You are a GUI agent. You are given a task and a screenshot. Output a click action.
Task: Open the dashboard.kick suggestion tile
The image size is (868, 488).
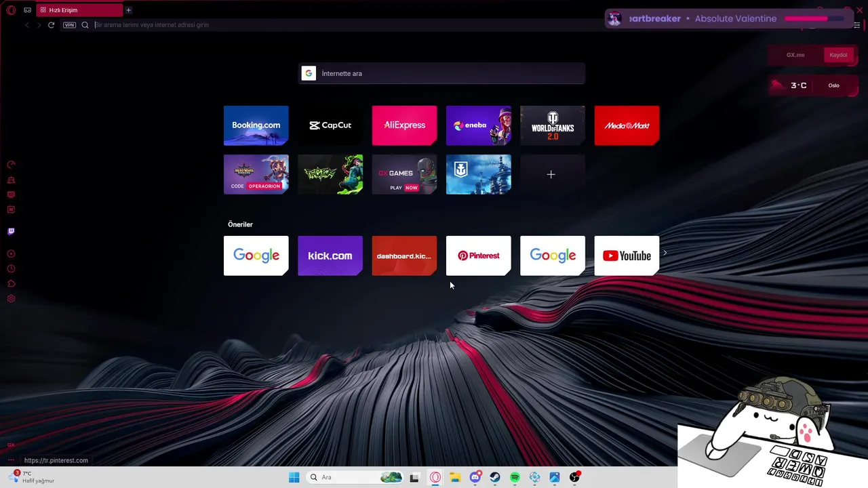404,256
